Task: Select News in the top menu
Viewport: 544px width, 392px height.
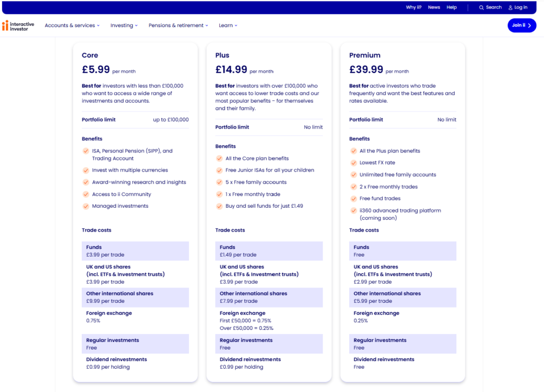Action: [434, 7]
